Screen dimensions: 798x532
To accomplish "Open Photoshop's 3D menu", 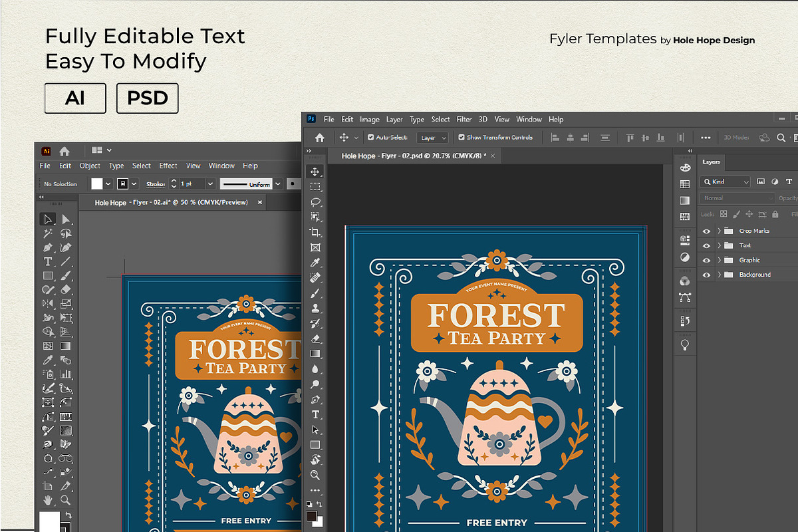I will click(x=483, y=120).
